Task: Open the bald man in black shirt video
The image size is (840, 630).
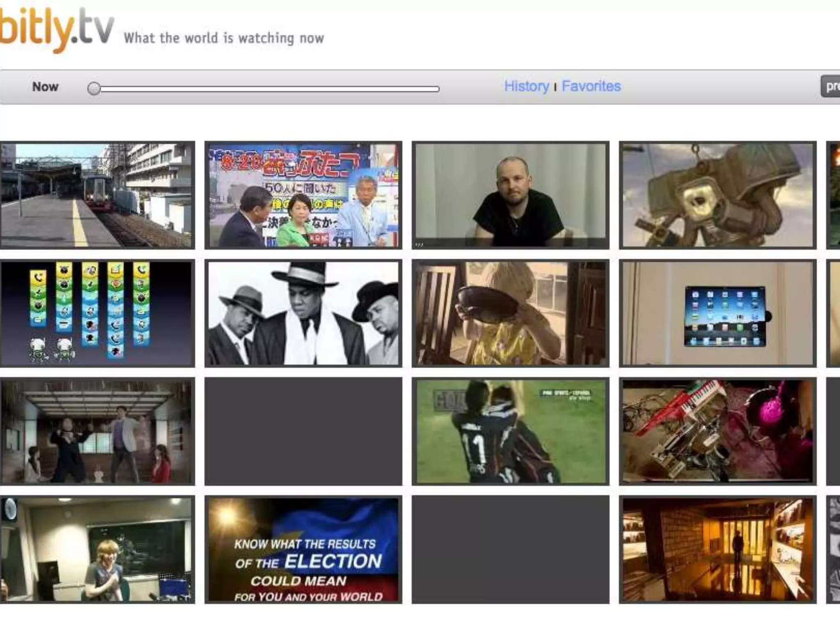Action: [x=510, y=195]
